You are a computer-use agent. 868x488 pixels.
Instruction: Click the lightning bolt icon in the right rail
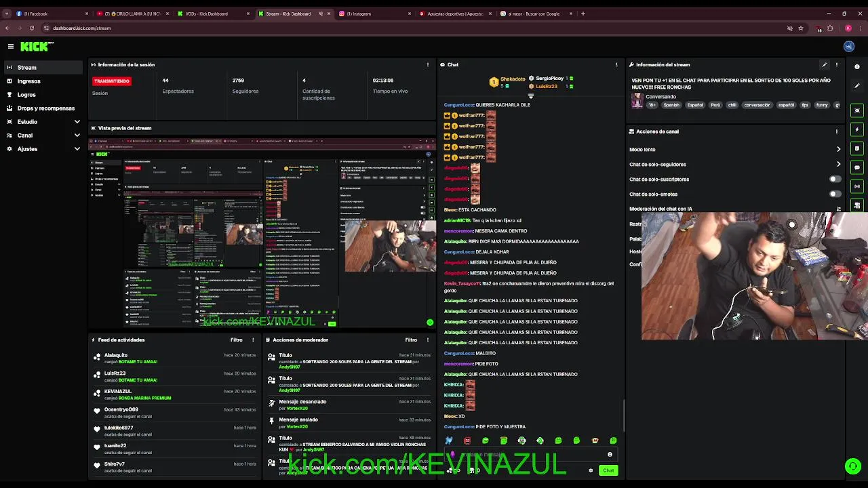(857, 129)
